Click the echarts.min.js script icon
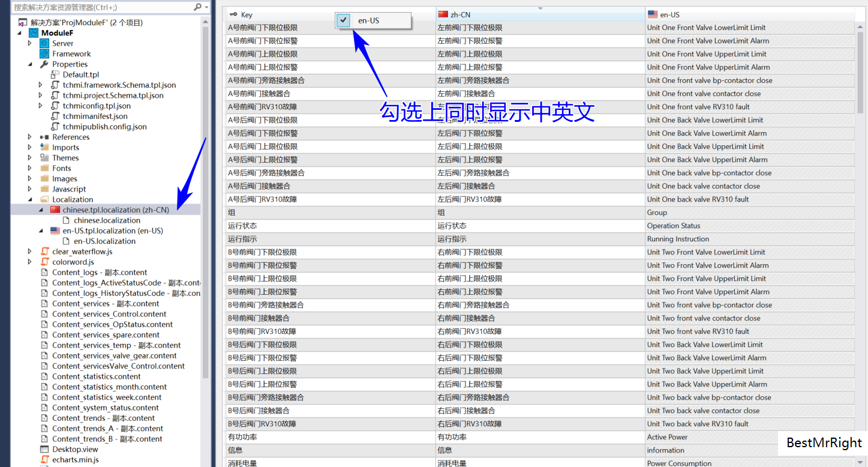The width and height of the screenshot is (868, 467). (44, 460)
